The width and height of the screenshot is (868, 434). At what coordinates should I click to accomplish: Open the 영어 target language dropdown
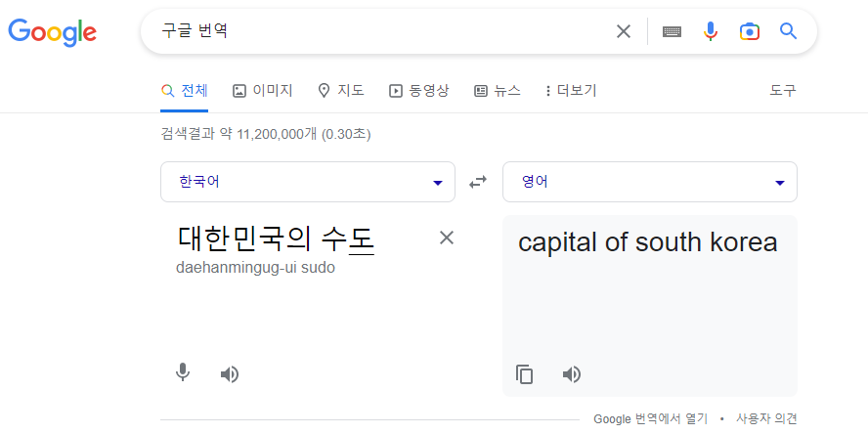[x=650, y=182]
